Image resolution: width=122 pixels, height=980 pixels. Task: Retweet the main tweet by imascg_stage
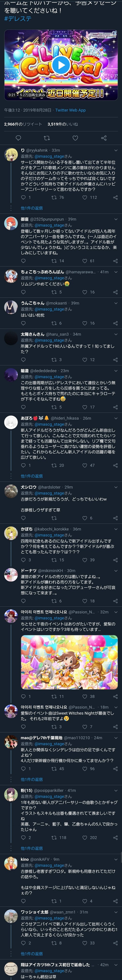(x=47, y=138)
